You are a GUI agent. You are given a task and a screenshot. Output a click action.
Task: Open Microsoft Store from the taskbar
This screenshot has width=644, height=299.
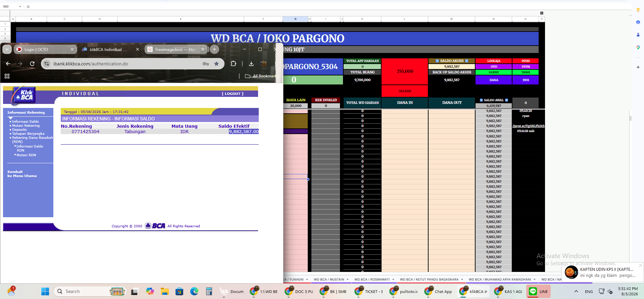click(179, 292)
